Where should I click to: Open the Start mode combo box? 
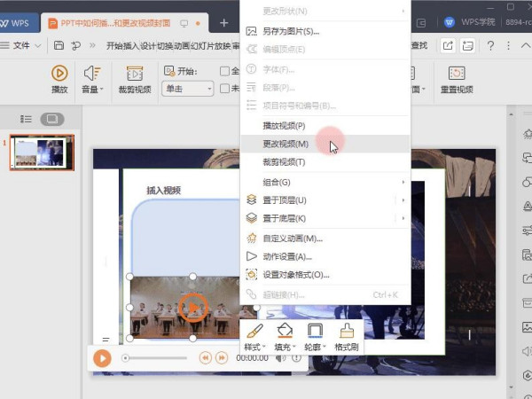click(x=188, y=89)
